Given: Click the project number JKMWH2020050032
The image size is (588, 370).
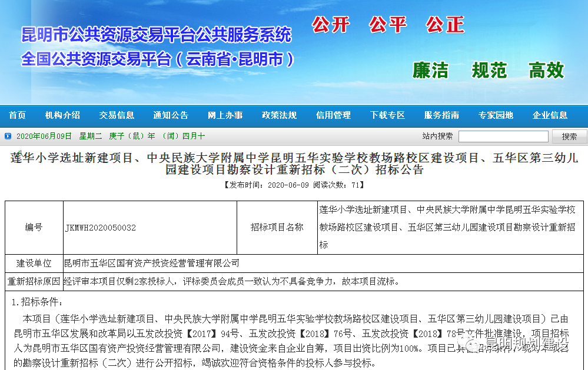Looking at the screenshot, I should [101, 228].
